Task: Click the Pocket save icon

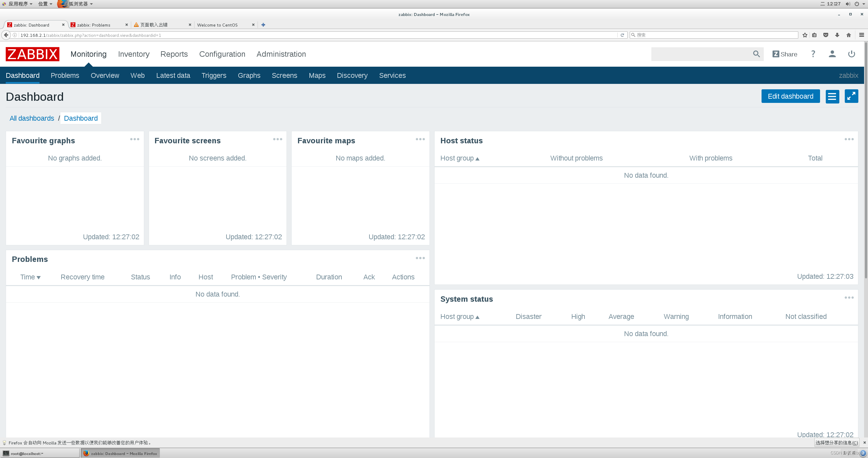Action: pos(825,35)
